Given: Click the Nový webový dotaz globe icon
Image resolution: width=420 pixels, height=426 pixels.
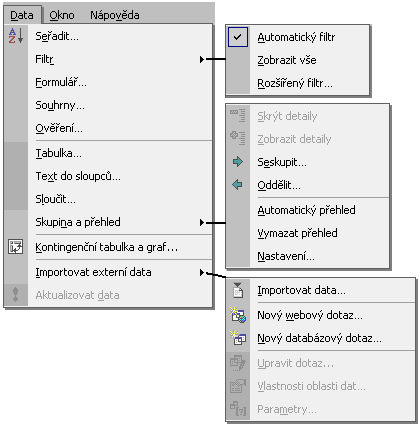Looking at the screenshot, I should (238, 315).
